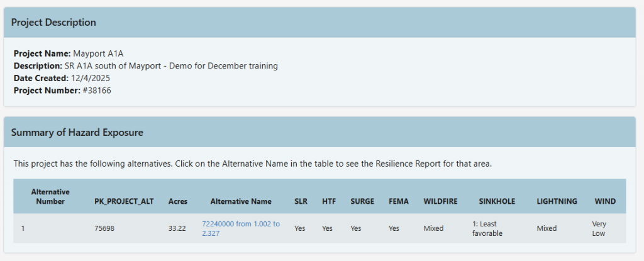Screen dimensions: 644x261
Task: Select the Acres column header
Action: (x=178, y=201)
